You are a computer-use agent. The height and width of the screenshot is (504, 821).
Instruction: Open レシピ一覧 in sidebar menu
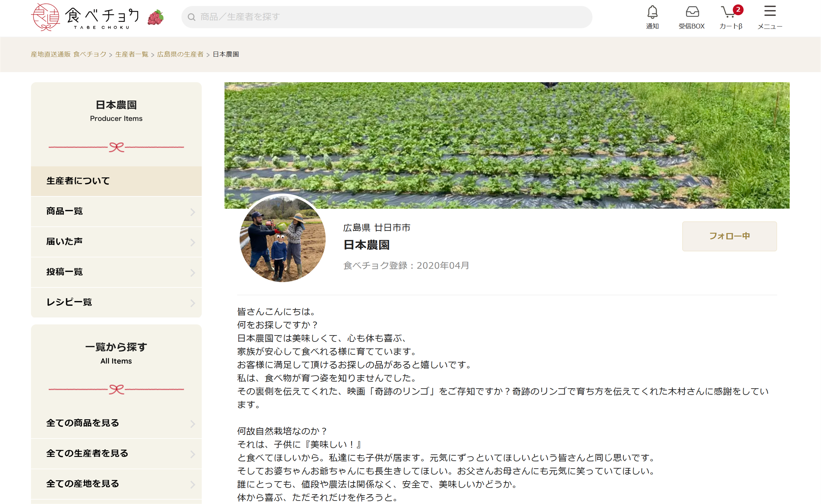(116, 302)
